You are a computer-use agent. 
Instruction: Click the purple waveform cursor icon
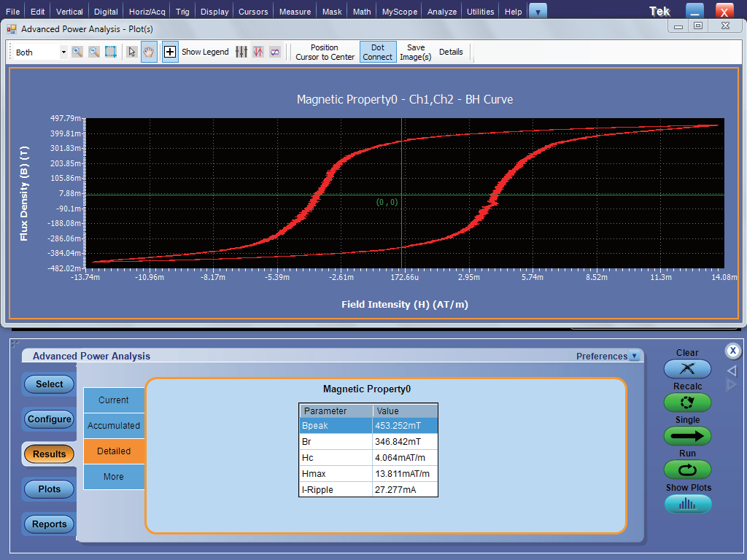point(275,52)
